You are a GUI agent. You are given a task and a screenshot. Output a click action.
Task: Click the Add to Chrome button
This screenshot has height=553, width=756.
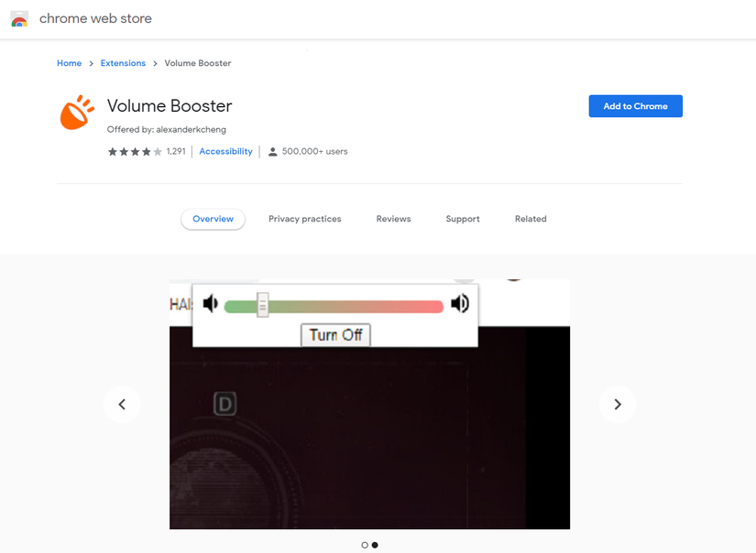tap(635, 106)
